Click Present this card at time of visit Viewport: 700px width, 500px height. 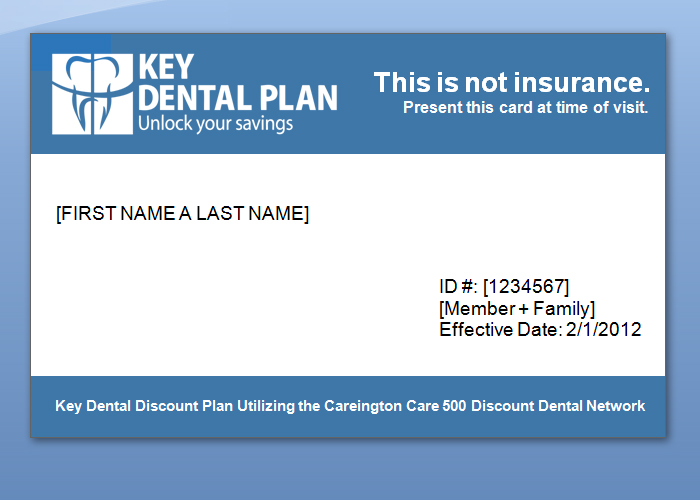pos(525,107)
